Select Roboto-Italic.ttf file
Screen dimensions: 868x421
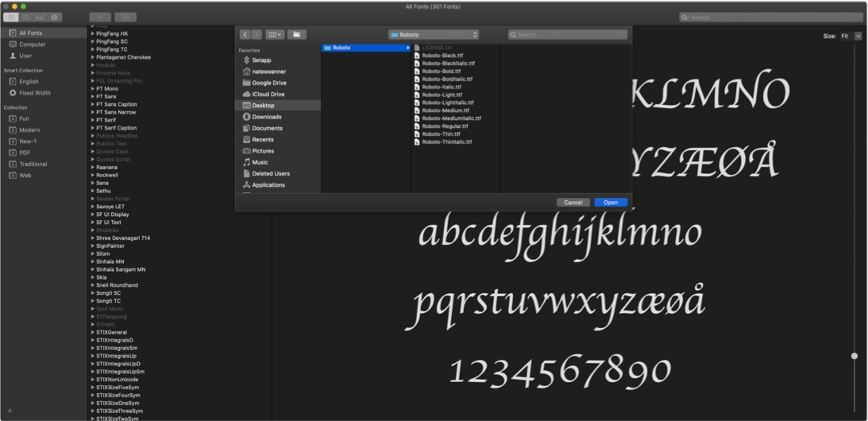pos(442,87)
